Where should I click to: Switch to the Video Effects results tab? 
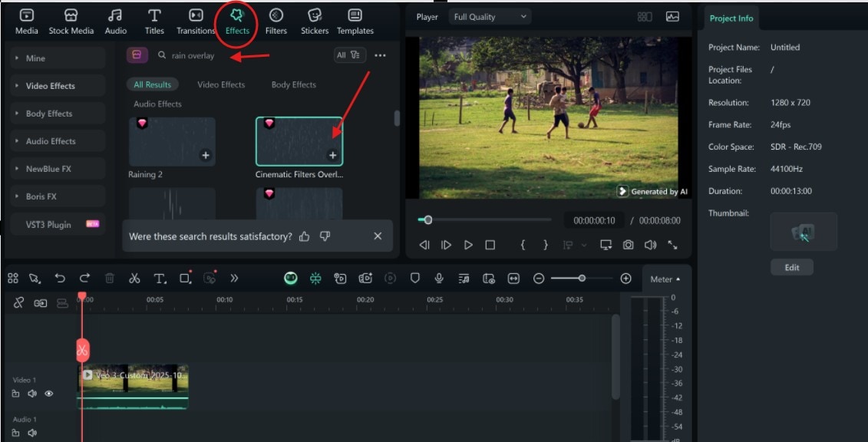[x=221, y=84]
